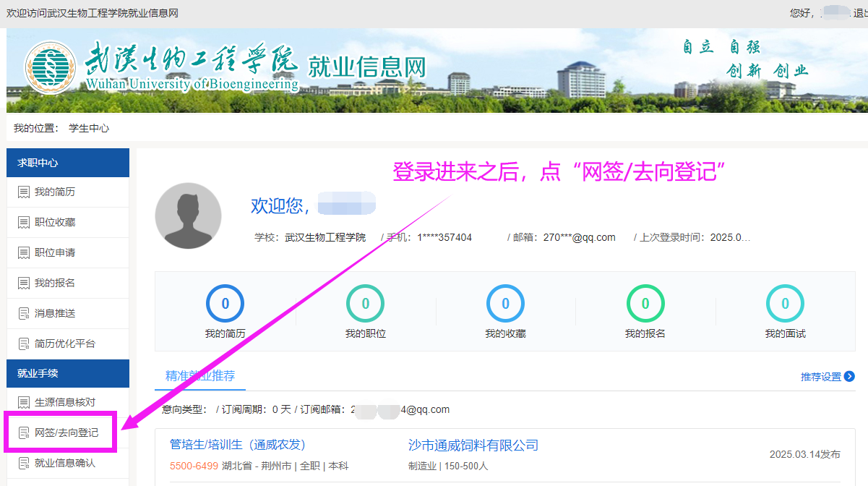Image resolution: width=868 pixels, height=486 pixels.
Task: Click the icon beside 生源信息核对
Action: point(23,402)
